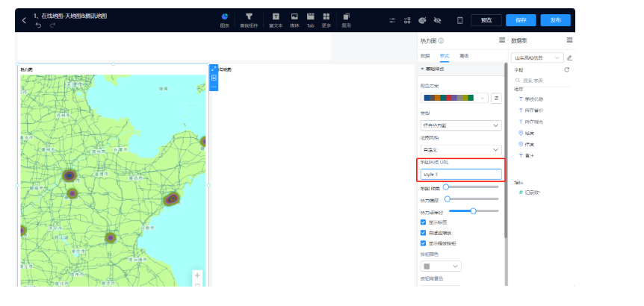Insert a 媒体 media component

pyautogui.click(x=294, y=20)
